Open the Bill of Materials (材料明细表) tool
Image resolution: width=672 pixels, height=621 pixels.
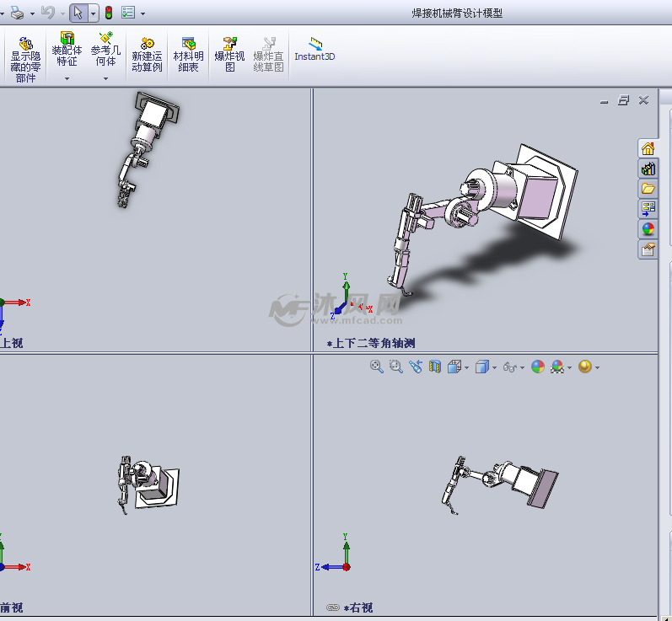click(188, 57)
